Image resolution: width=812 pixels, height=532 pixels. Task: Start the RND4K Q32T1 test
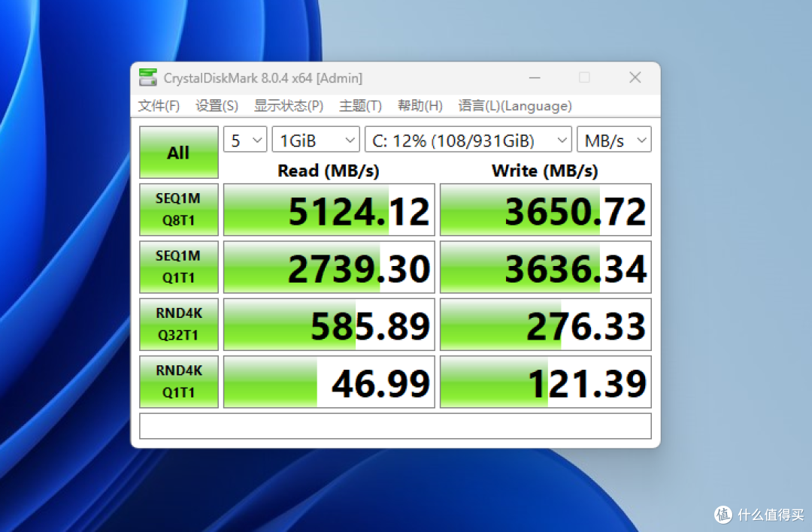pyautogui.click(x=179, y=325)
